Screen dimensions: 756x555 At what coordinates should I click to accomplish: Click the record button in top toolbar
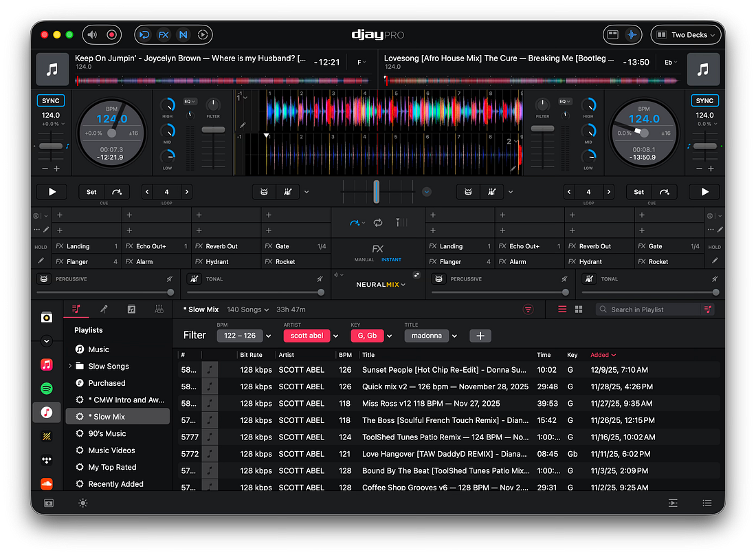pos(111,35)
